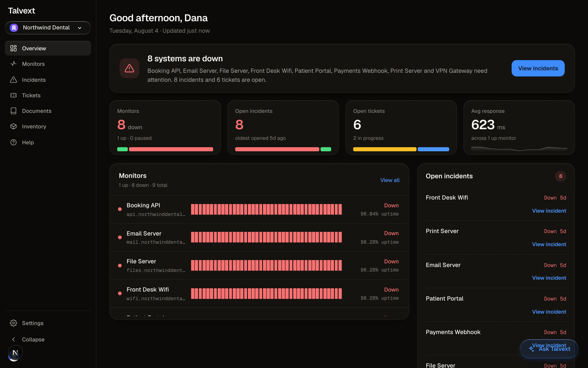
Task: Click the Inventory box icon
Action: [x=13, y=126]
